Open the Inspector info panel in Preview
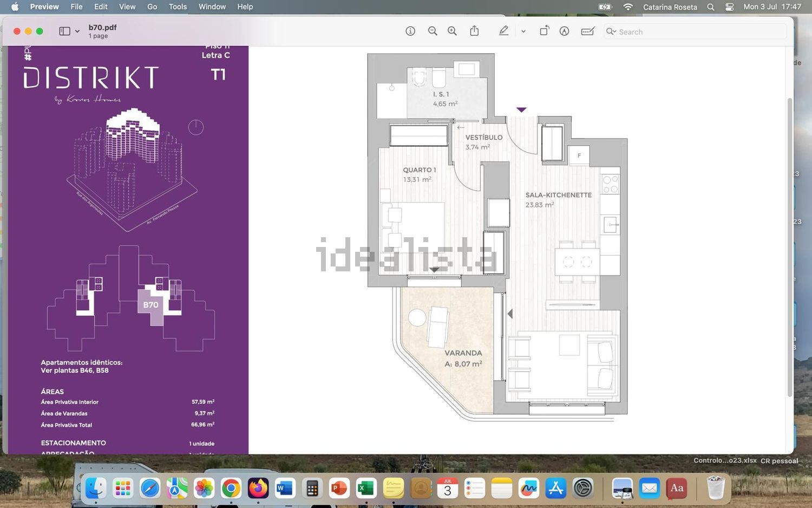This screenshot has height=508, width=812. 410,31
